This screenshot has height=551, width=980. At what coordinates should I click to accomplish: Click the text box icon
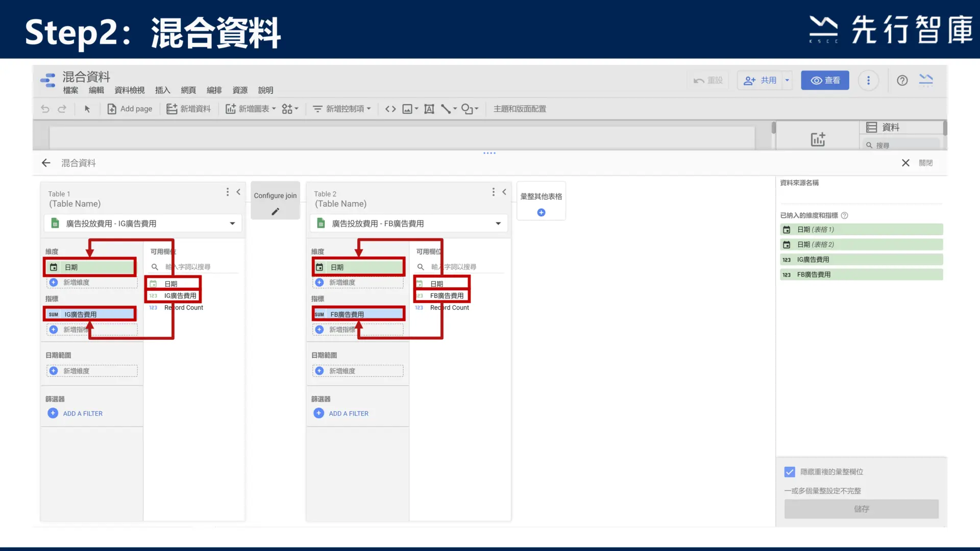click(x=429, y=109)
